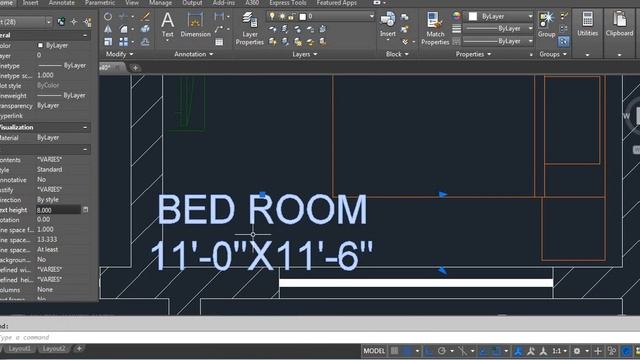The width and height of the screenshot is (640, 360).
Task: Click the Explode tool icon
Action: [x=145, y=29]
